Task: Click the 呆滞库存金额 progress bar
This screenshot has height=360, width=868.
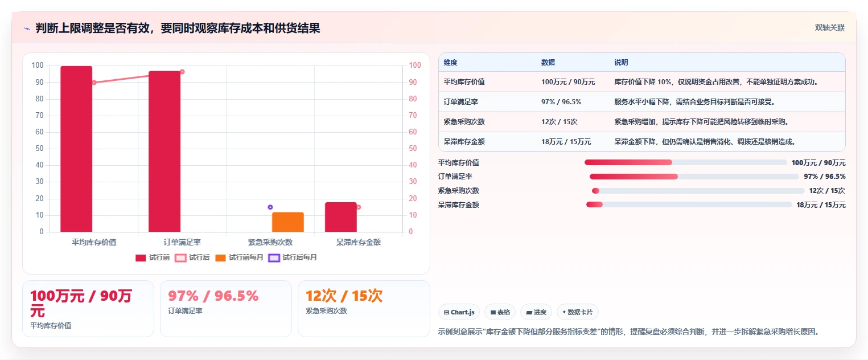Action: 689,204
